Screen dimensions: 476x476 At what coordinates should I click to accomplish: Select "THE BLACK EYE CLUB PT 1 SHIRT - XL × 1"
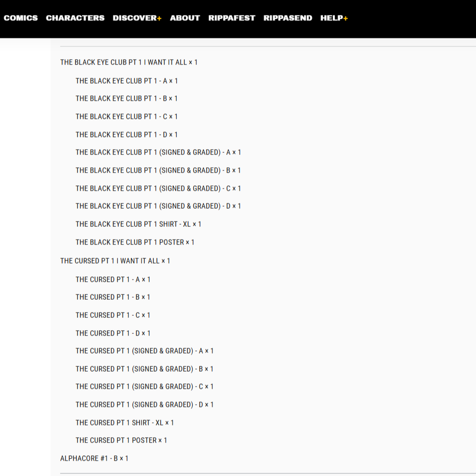(138, 224)
